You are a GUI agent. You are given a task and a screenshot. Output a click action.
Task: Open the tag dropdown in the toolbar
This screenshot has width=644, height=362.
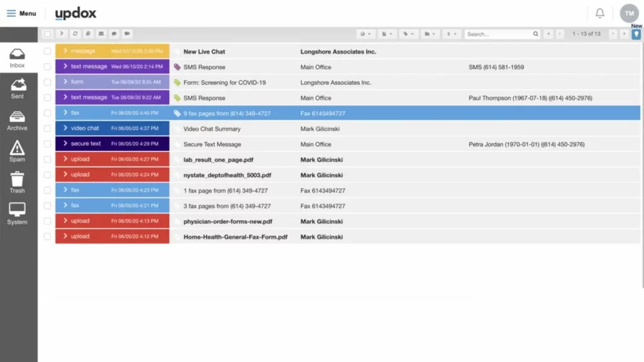(408, 34)
